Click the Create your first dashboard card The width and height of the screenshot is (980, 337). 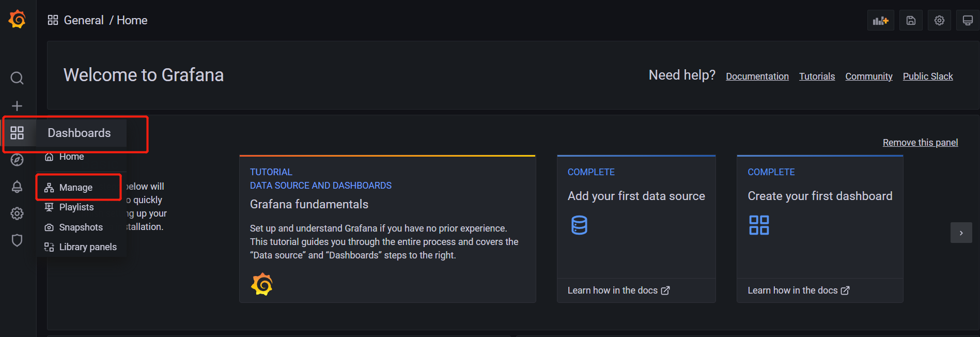tap(820, 229)
